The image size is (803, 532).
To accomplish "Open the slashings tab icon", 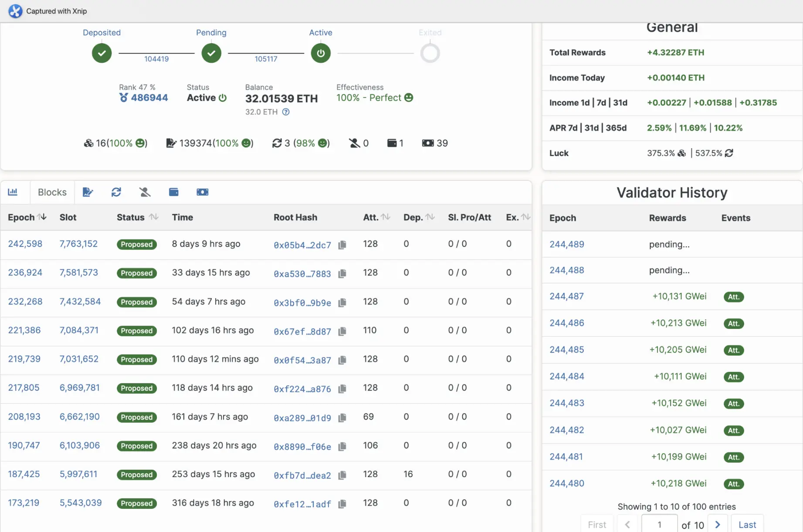I will point(145,192).
